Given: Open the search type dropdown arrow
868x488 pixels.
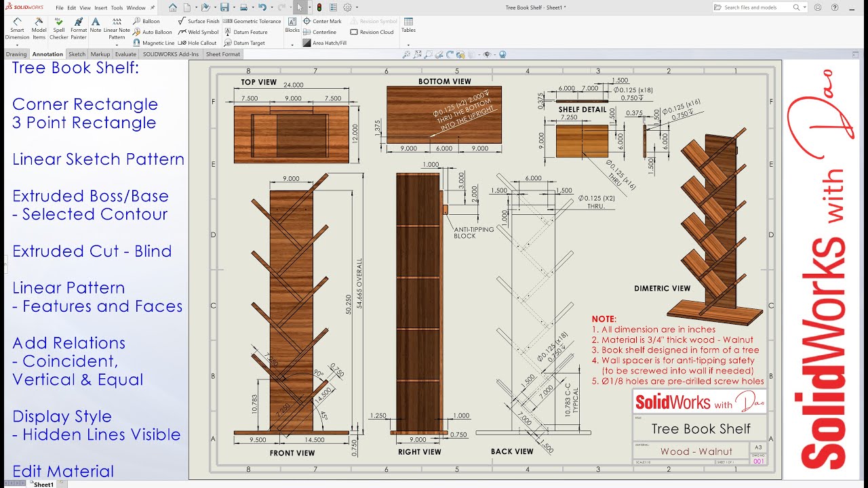Looking at the screenshot, I should [x=805, y=7].
